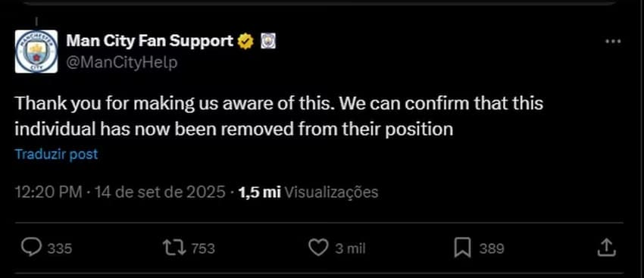Click the 335 replies count
Image resolution: width=644 pixels, height=278 pixels.
(x=60, y=248)
